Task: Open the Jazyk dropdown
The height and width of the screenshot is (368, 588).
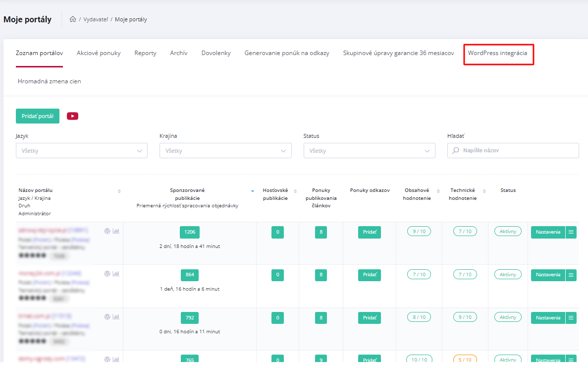Action: pos(82,151)
